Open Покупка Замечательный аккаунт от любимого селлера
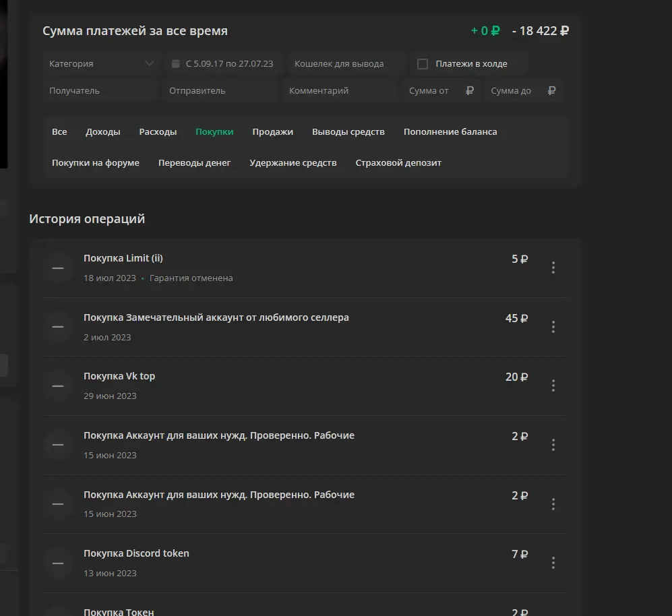 (216, 317)
